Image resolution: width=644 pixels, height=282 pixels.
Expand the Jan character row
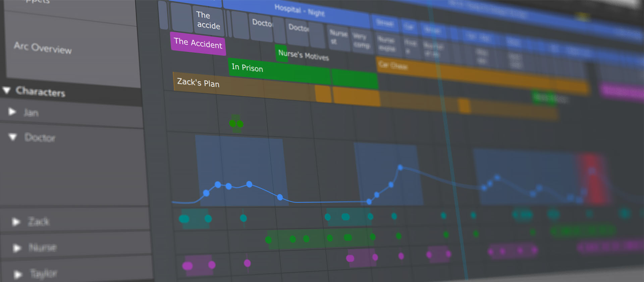(x=12, y=111)
